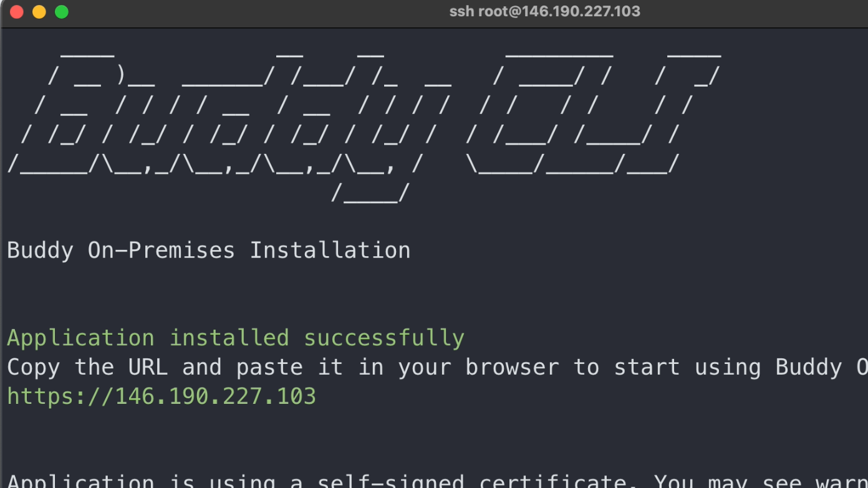Click the window title "ssh root@146.190.227.103"
This screenshot has width=868, height=488.
(544, 12)
